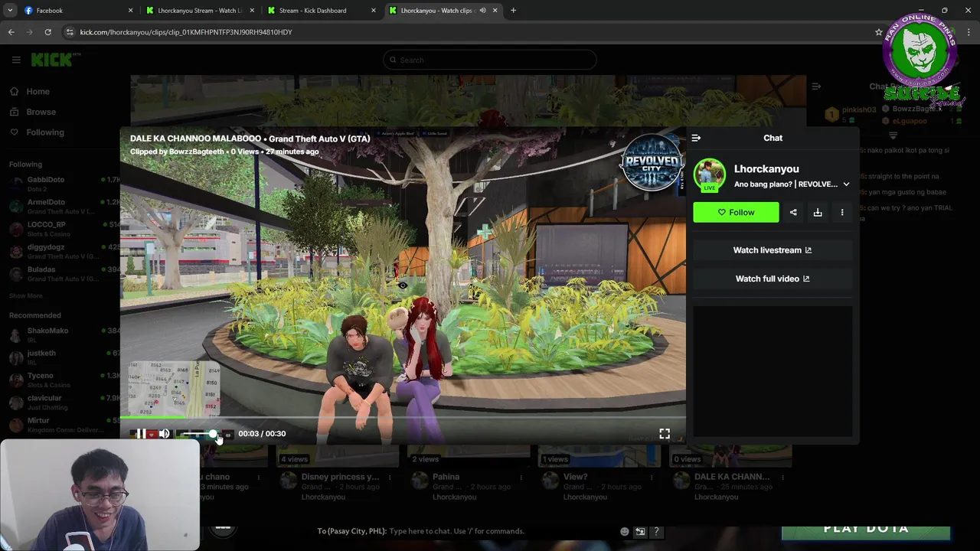Screen dimensions: 980x551
Task: Reload the current page
Action: point(47,32)
